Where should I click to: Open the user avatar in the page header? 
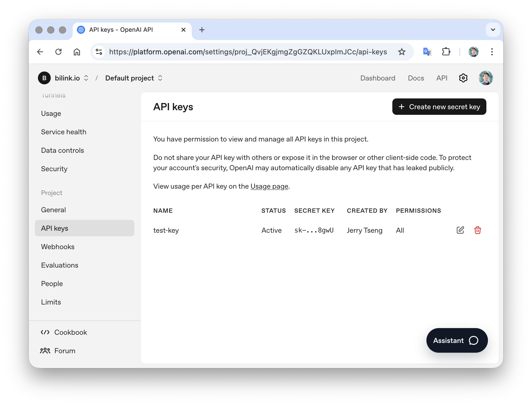click(486, 78)
